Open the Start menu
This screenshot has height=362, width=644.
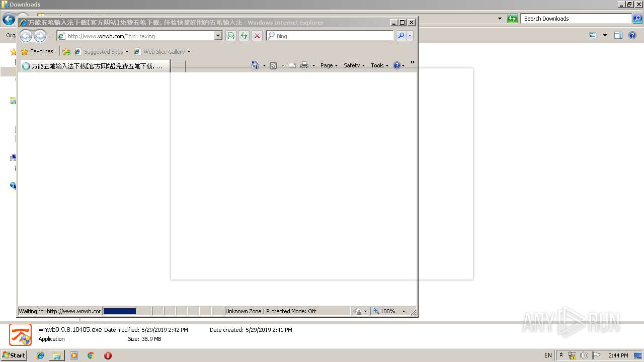14,355
